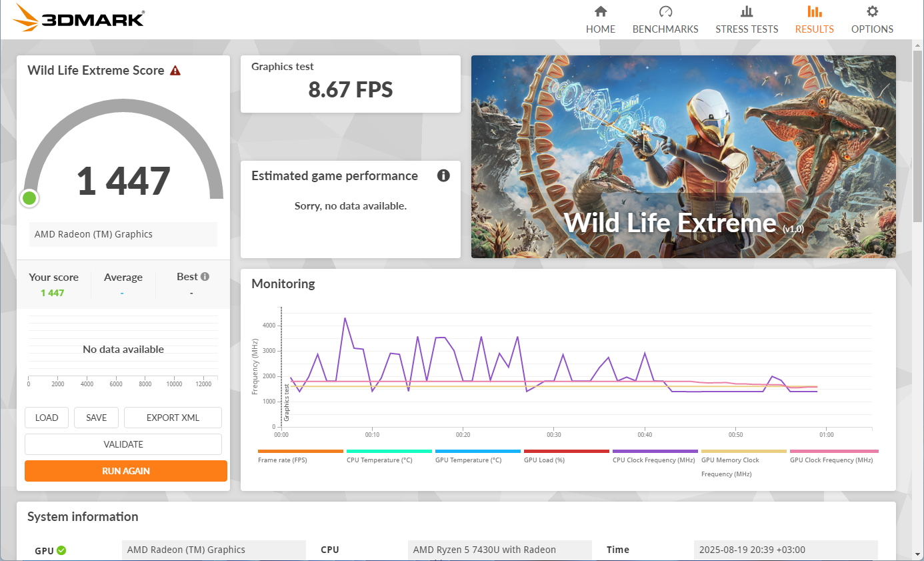The width and height of the screenshot is (924, 561).
Task: Click the VALIDATE button
Action: pos(123,444)
